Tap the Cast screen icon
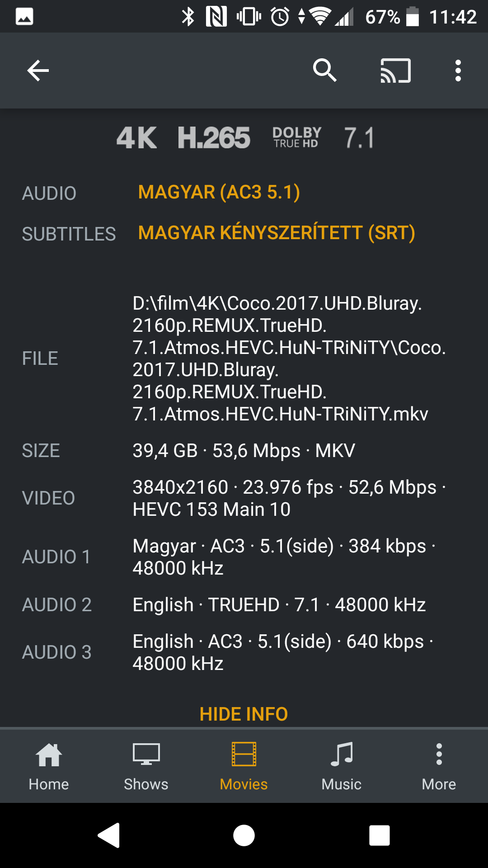488x868 pixels. click(395, 71)
